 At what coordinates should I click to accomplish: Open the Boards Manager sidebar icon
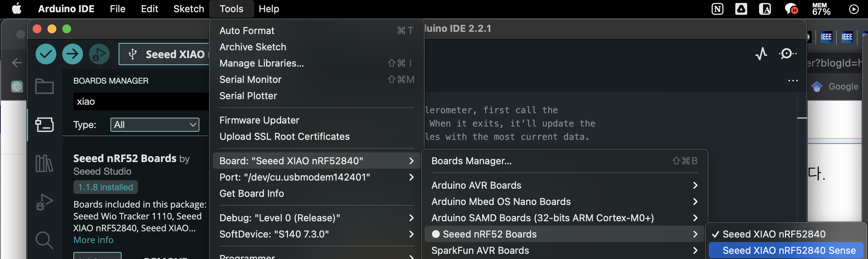[44, 124]
